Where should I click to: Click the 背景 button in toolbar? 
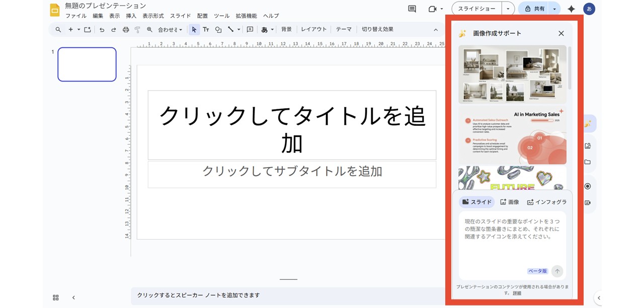(x=287, y=29)
